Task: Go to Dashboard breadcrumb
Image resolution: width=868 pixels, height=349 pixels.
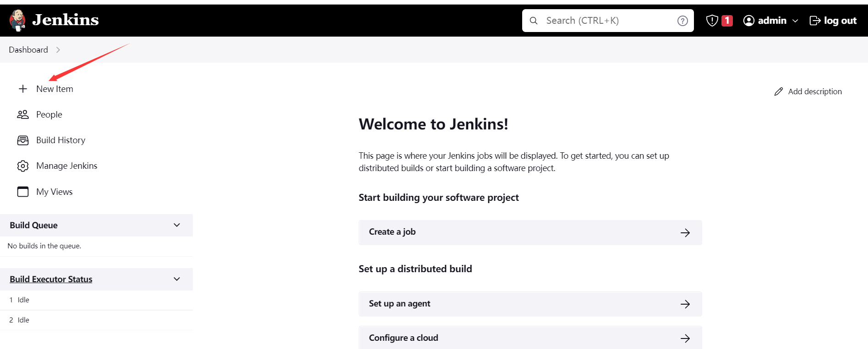Action: coord(28,50)
